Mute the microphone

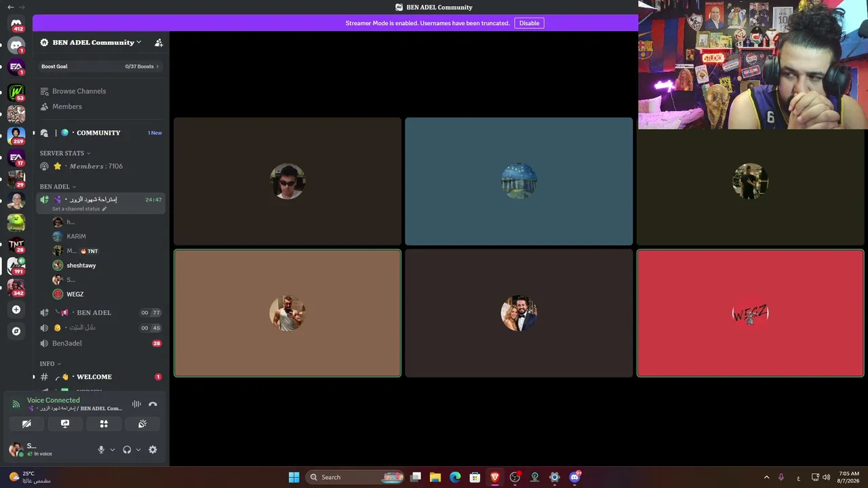click(x=101, y=449)
